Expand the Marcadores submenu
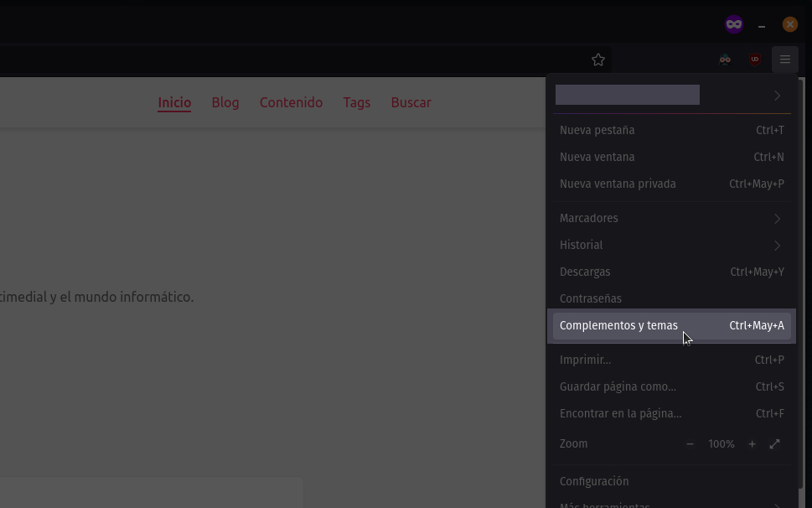The image size is (812, 508). (671, 218)
